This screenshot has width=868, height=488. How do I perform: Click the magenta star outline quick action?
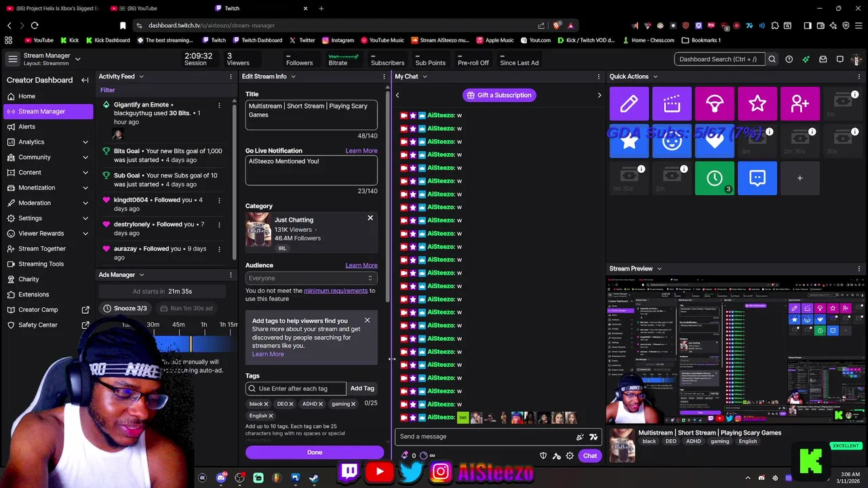757,104
